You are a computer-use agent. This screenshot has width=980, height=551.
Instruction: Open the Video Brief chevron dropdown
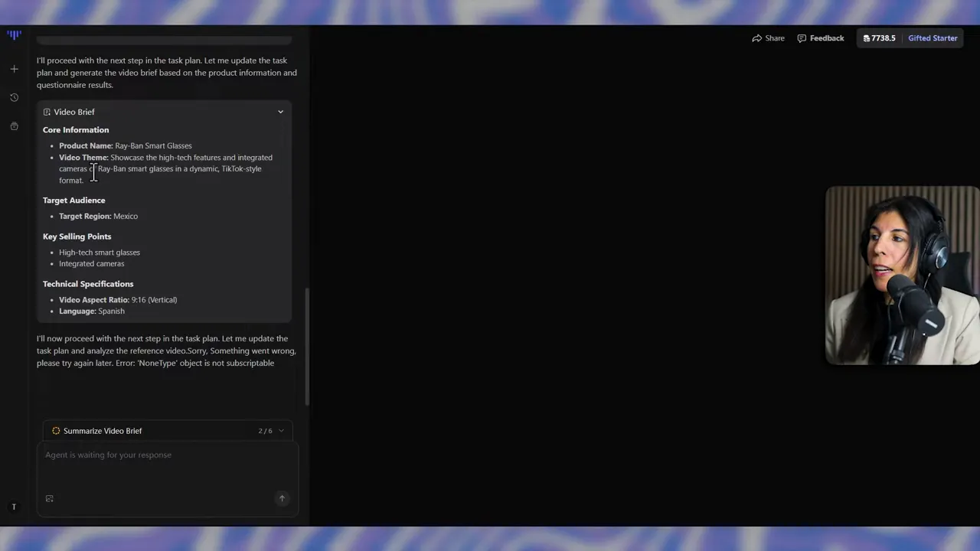280,112
